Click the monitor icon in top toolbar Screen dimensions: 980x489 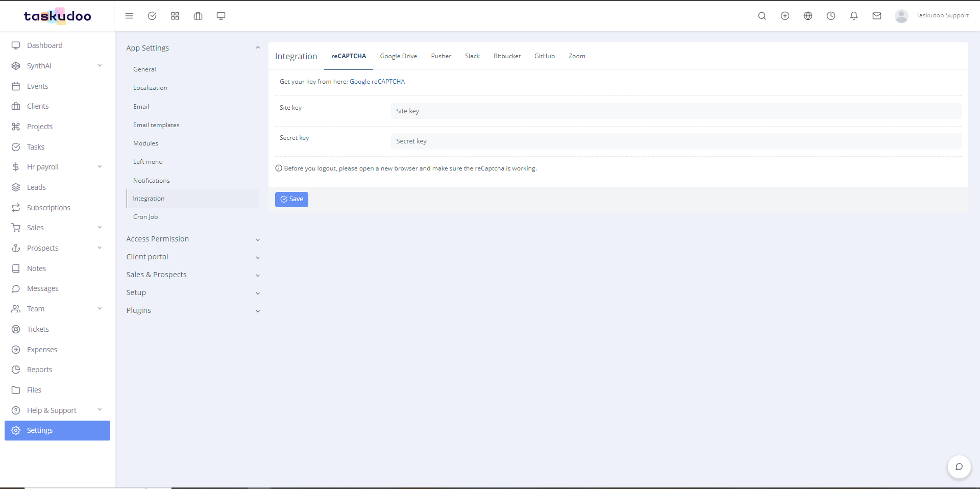[221, 16]
